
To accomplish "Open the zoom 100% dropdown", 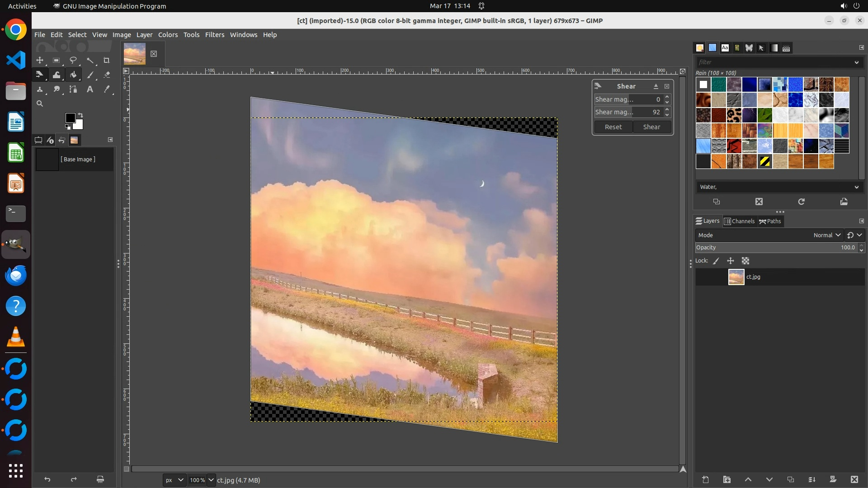I will [x=211, y=480].
